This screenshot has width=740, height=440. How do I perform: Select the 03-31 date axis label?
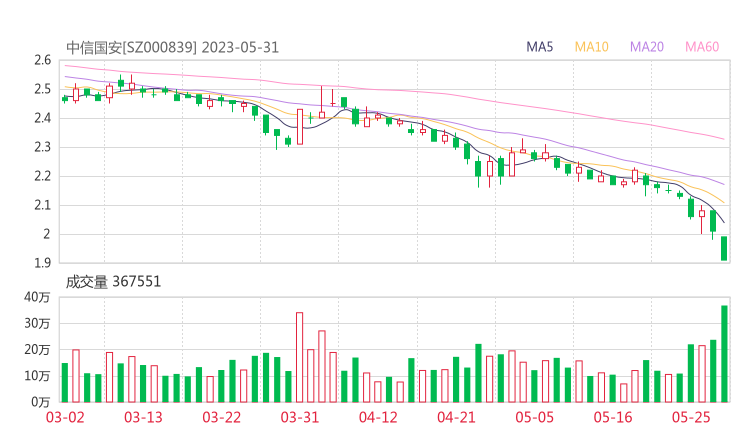(300, 417)
